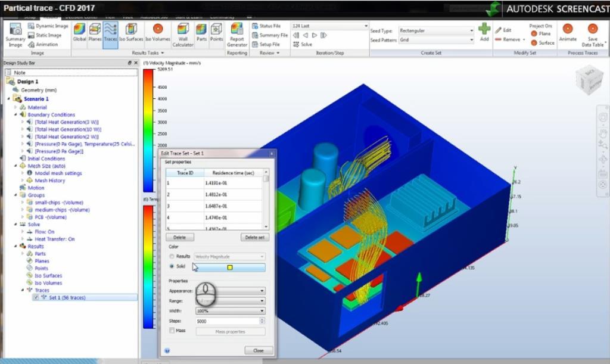Screen dimensions: 610x364
Task: Click Remove in Modify Set
Action: click(510, 39)
